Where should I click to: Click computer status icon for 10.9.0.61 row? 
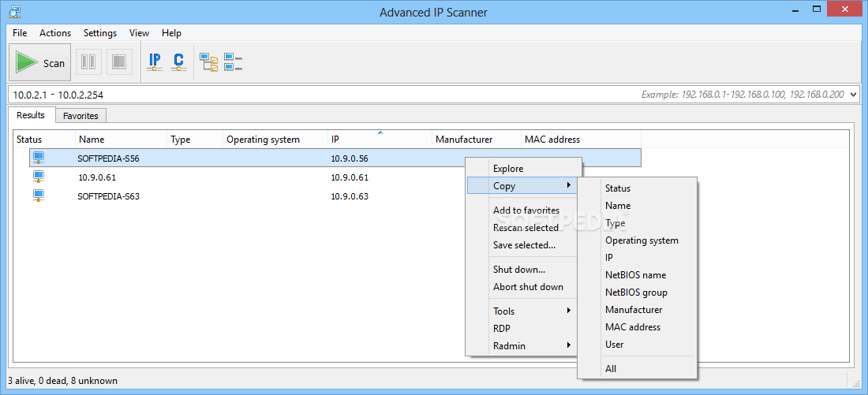pos(38,177)
